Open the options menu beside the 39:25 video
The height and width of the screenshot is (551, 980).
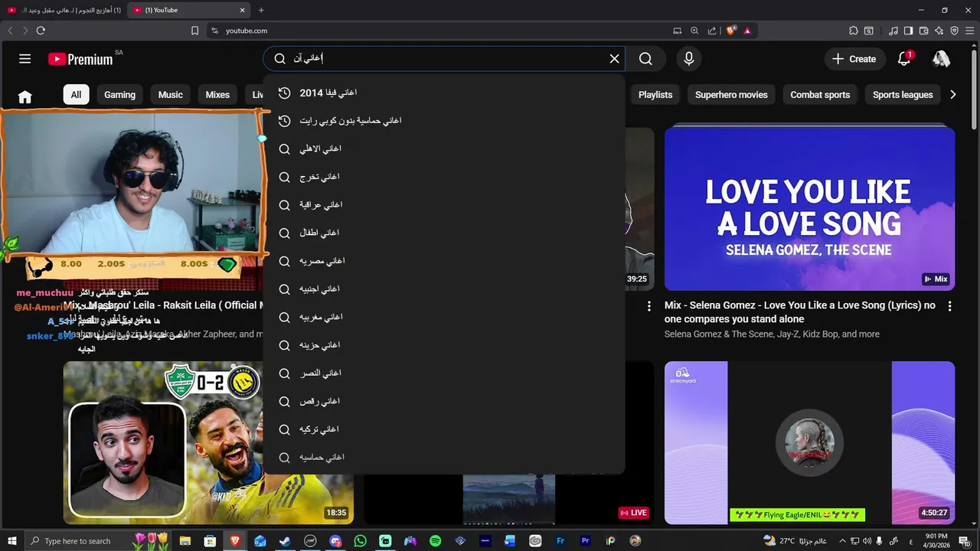tap(649, 306)
